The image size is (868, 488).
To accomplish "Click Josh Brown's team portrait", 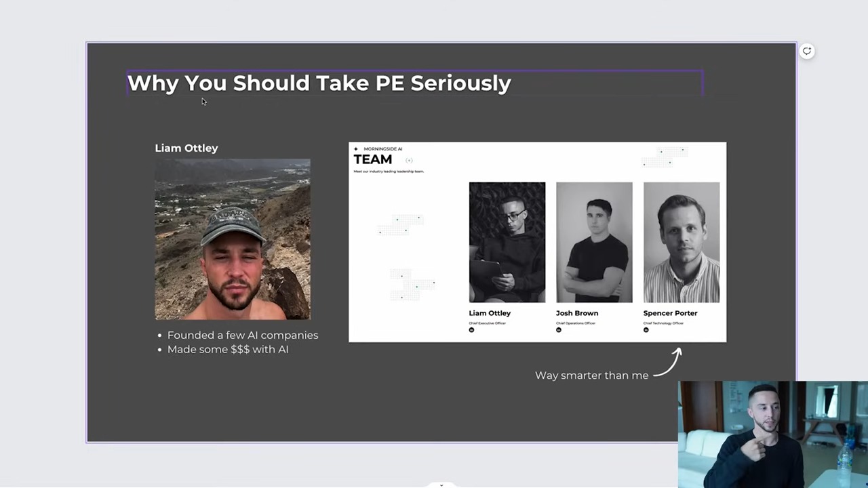I will (x=594, y=242).
